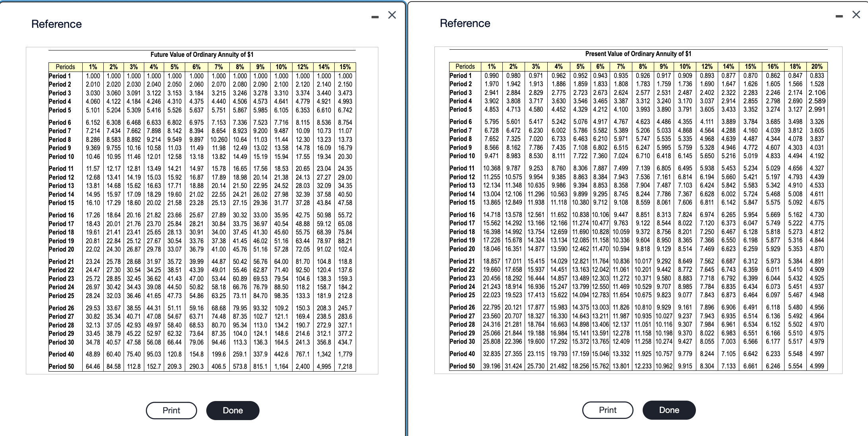Select the Period 50 row label in Future Value table

pos(62,366)
